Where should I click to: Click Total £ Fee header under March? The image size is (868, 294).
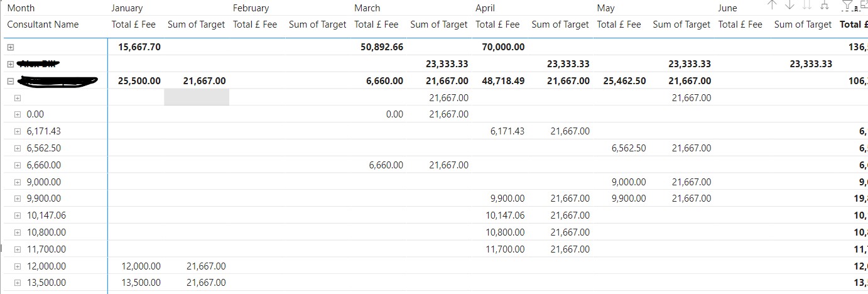tap(376, 24)
